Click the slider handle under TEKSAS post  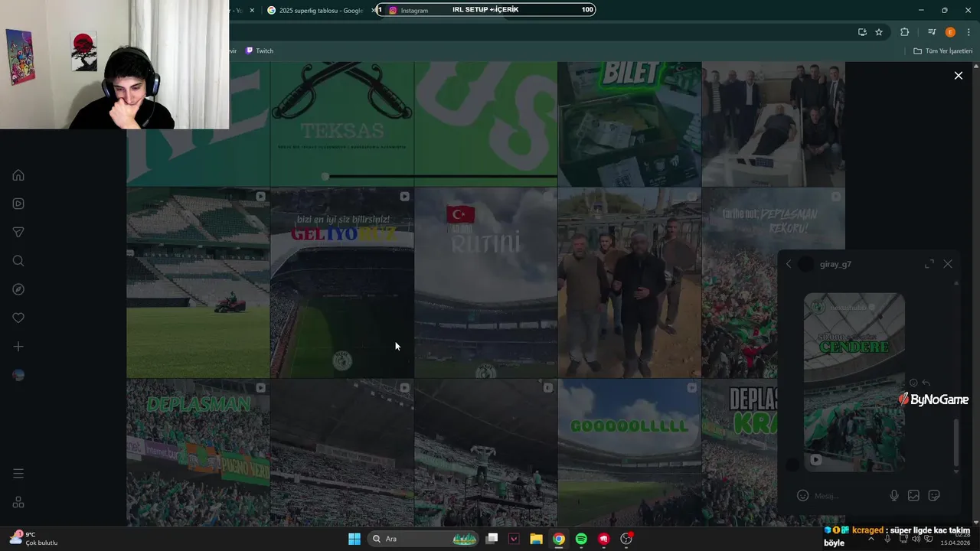[x=325, y=177]
